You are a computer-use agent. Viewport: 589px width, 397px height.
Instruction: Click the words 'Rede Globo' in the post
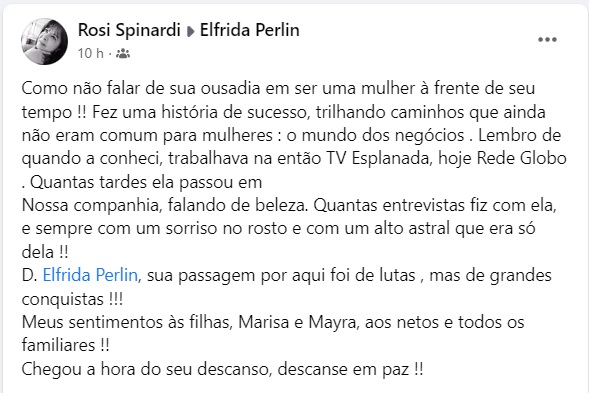521,158
